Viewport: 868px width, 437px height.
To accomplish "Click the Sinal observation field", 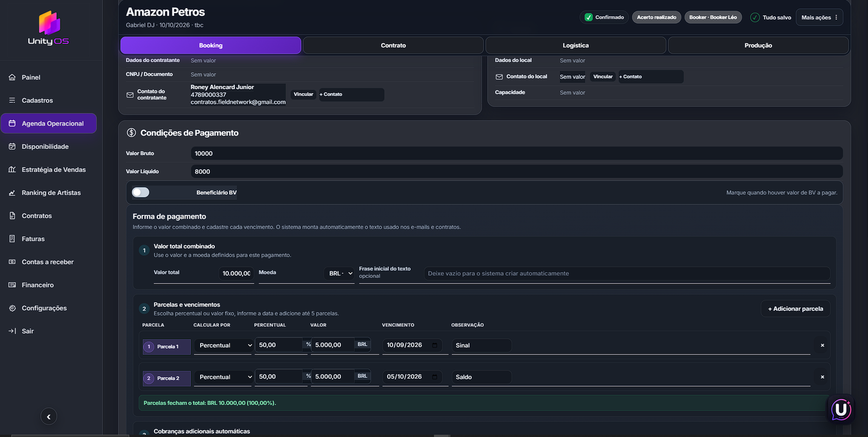I will 482,345.
